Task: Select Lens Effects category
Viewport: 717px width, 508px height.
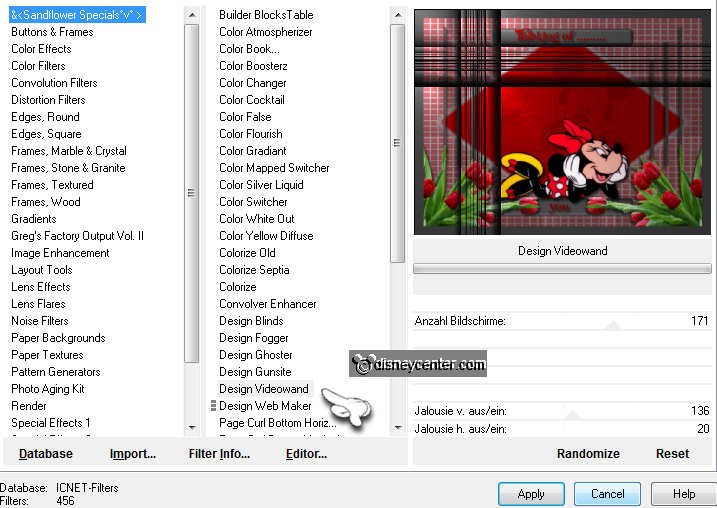Action: tap(41, 287)
